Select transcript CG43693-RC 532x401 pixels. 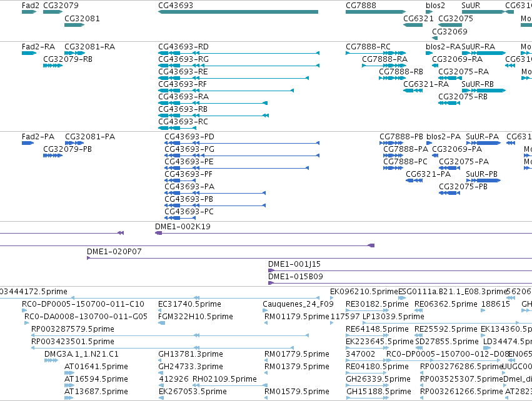[183, 122]
